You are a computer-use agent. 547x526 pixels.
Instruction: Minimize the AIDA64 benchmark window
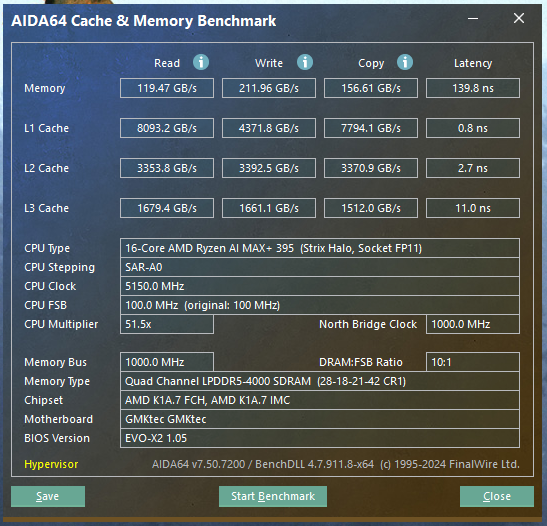(473, 18)
